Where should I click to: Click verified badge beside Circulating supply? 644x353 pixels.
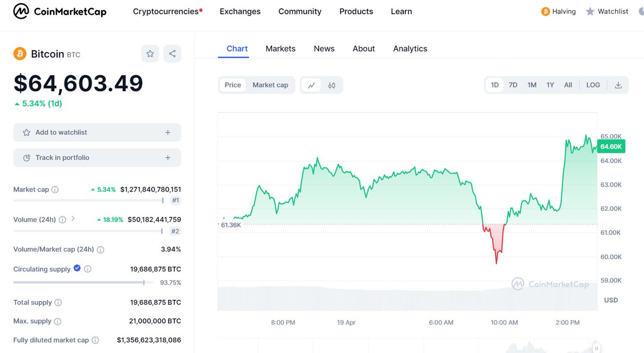(77, 268)
